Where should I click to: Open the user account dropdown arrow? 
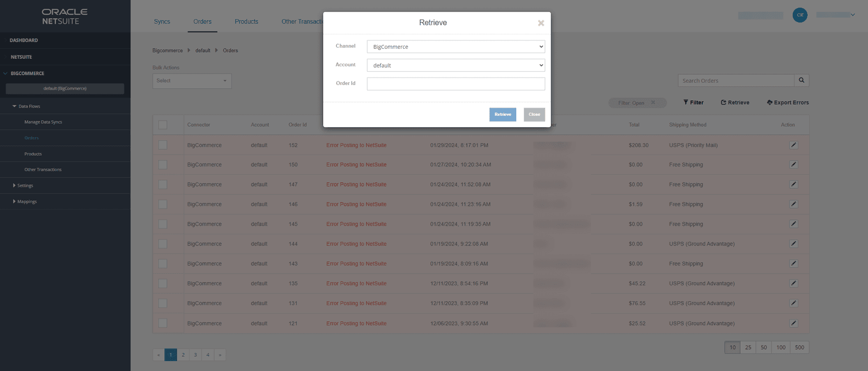pos(853,15)
